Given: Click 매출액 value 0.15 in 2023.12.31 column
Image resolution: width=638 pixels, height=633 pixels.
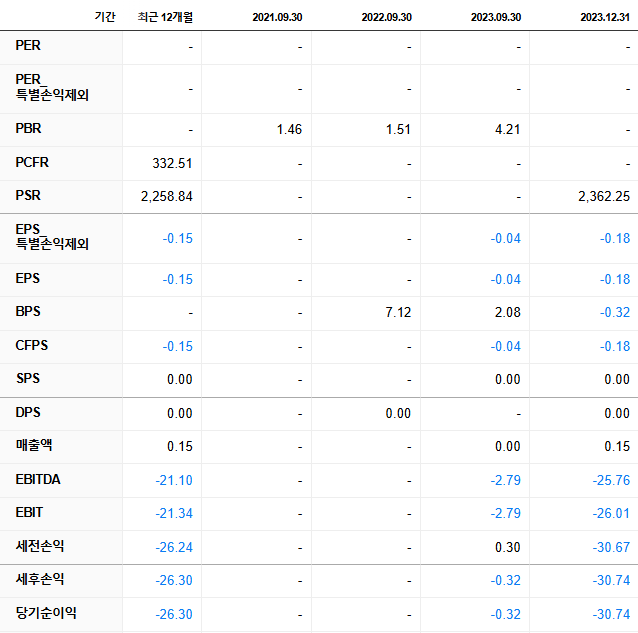Looking at the screenshot, I should (617, 446).
